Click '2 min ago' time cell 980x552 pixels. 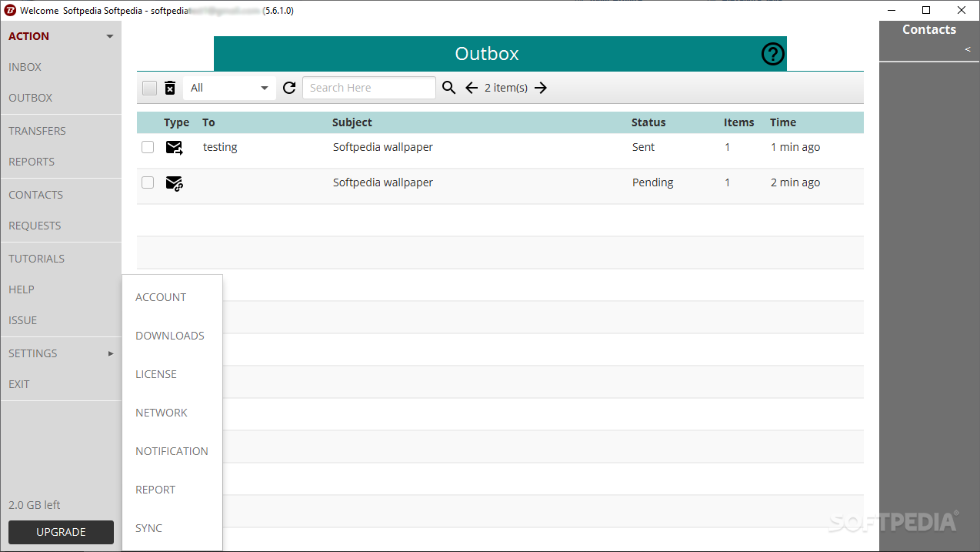[x=795, y=182]
